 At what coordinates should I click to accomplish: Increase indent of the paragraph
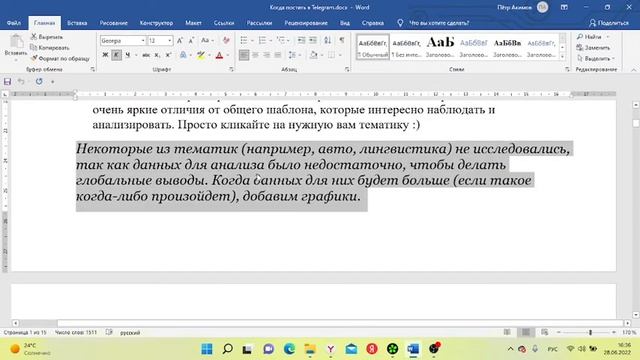click(x=313, y=40)
